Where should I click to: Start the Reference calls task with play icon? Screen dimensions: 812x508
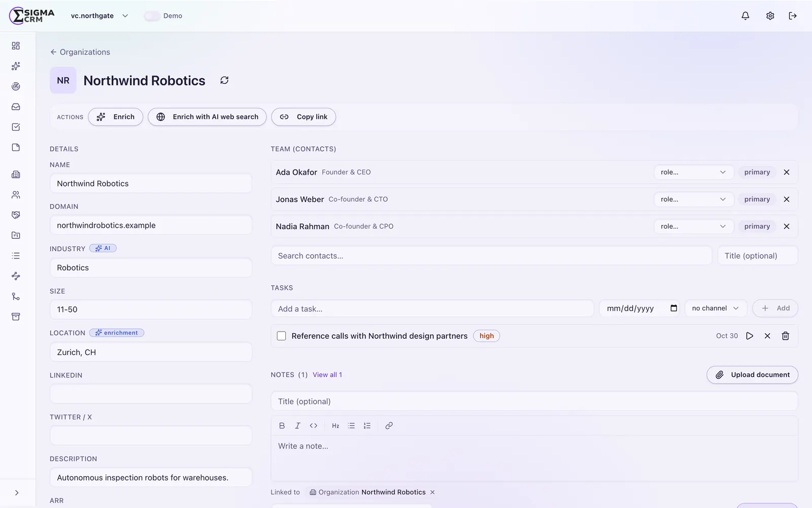coord(750,336)
